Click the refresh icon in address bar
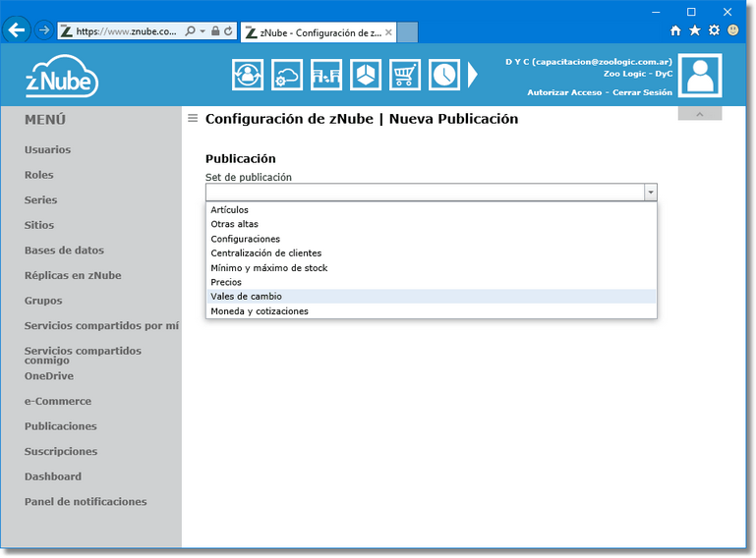 (228, 31)
